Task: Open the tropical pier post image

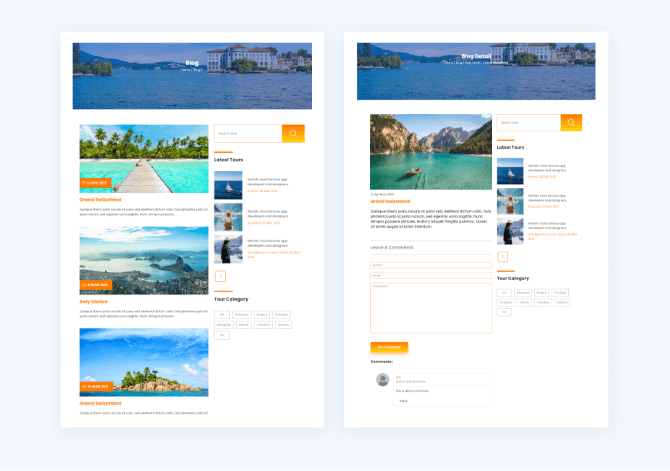Action: [x=144, y=158]
